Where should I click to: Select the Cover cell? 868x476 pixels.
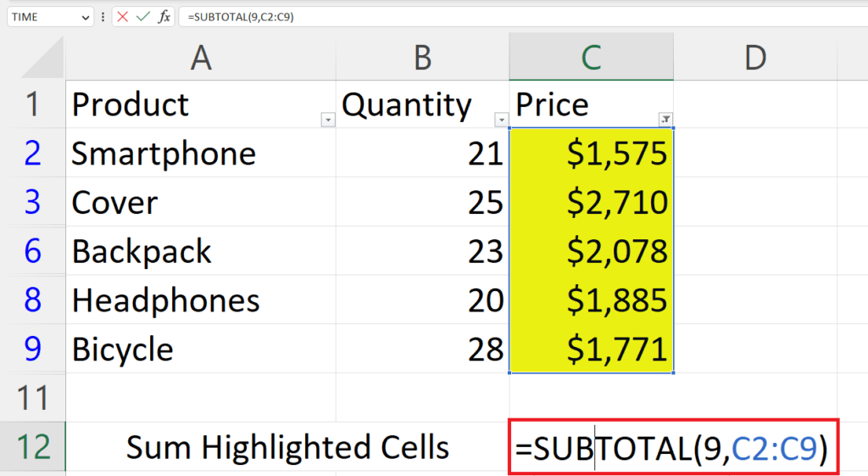pos(201,202)
